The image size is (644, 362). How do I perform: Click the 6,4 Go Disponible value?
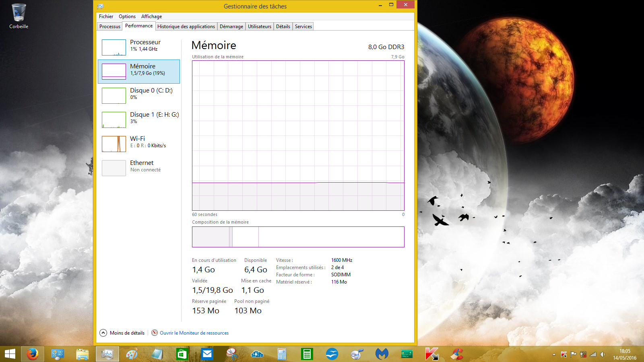pyautogui.click(x=256, y=269)
